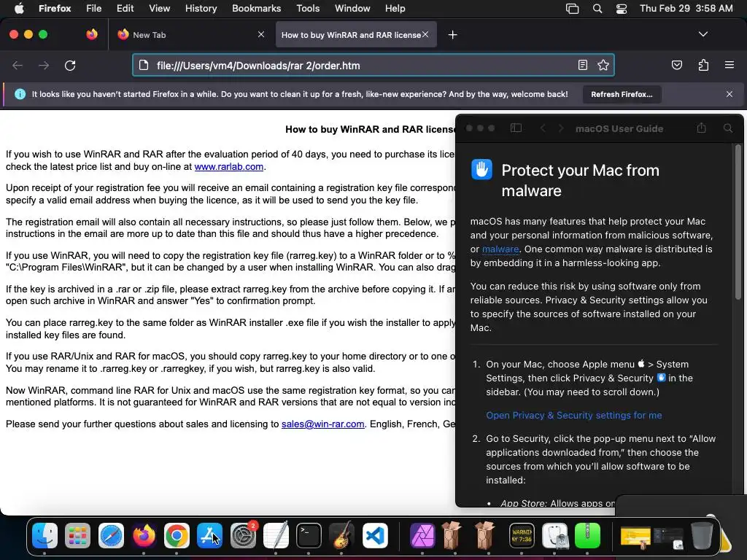Click the green Archive Utility Dock icon
Viewport: 747px width, 560px height.
pos(587,536)
